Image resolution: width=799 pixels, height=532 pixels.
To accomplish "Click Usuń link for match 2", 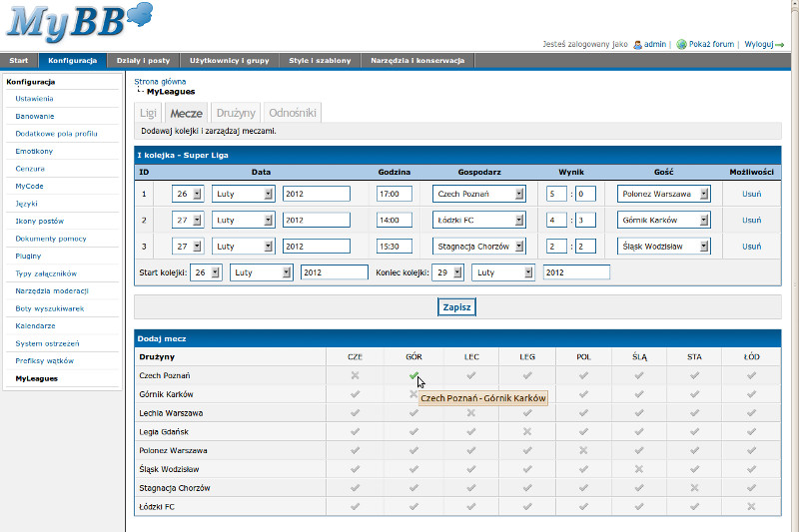I will [751, 220].
